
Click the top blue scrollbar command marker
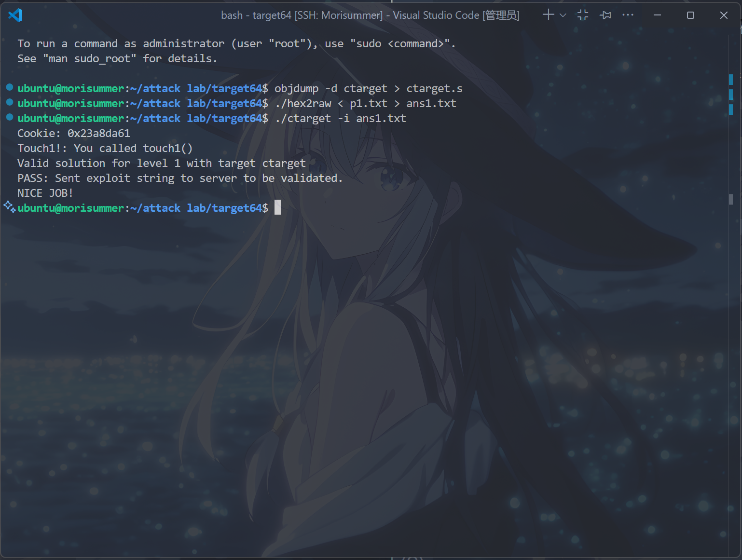[x=730, y=79]
